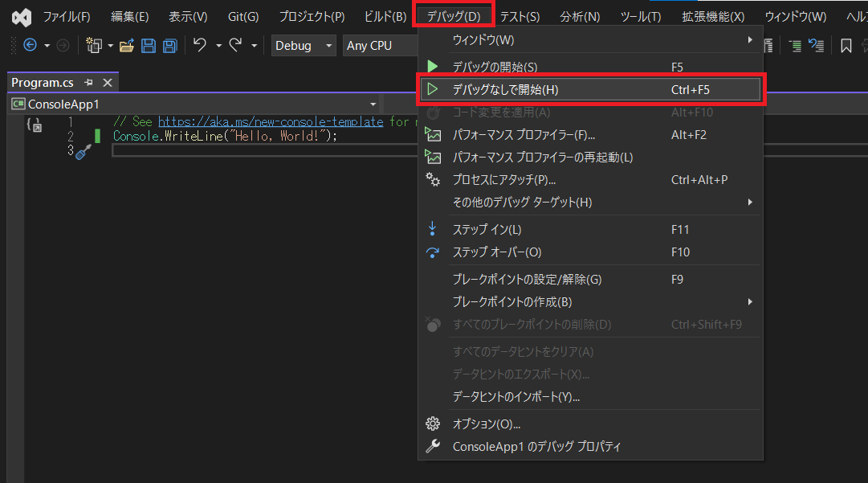Click the Save floppy disk icon

pyautogui.click(x=149, y=46)
